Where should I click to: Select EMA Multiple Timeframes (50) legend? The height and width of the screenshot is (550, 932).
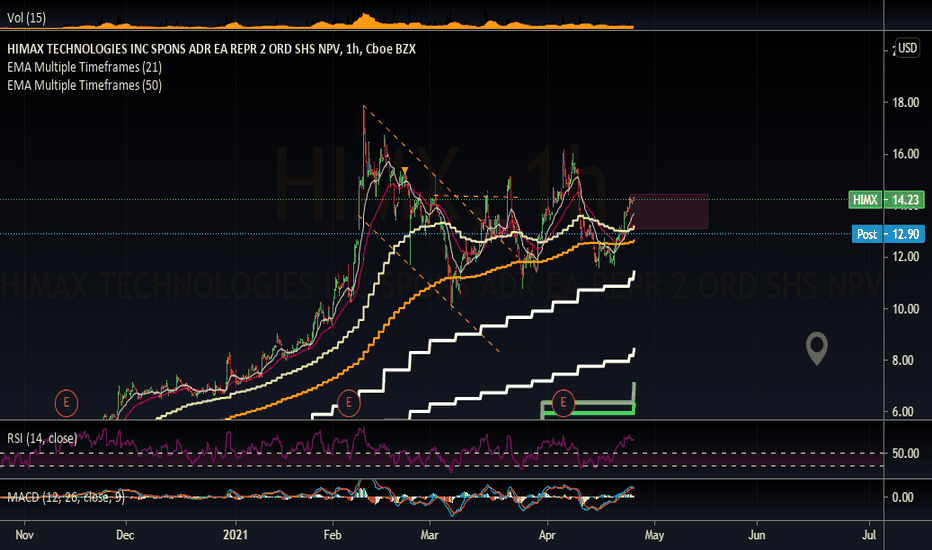(84, 85)
